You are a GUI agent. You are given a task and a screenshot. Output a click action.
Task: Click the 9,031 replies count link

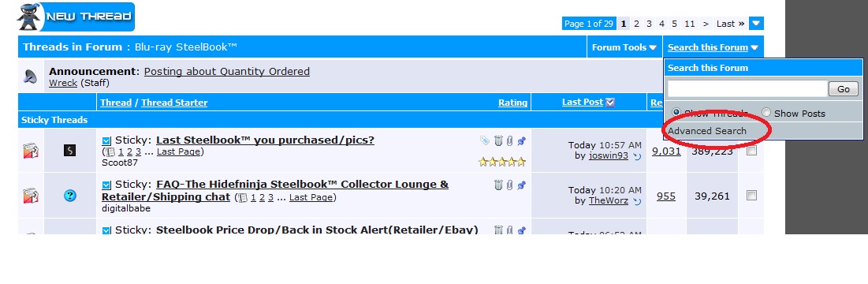click(x=666, y=151)
